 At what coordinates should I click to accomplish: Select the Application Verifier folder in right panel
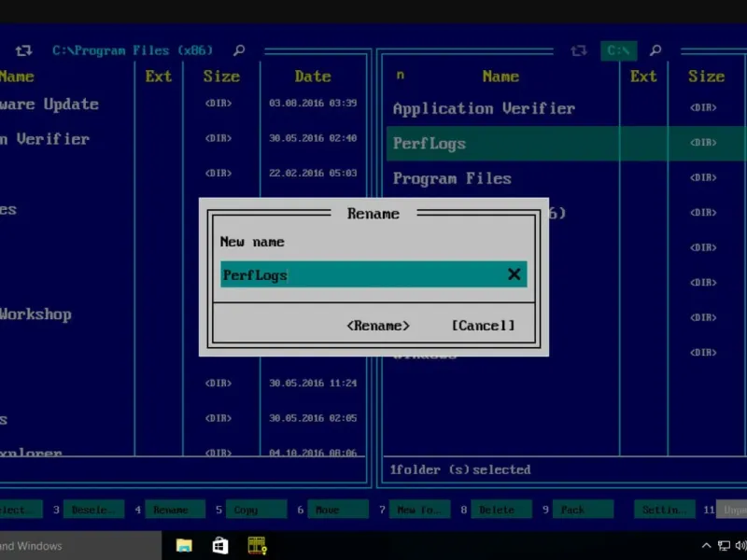coord(484,108)
